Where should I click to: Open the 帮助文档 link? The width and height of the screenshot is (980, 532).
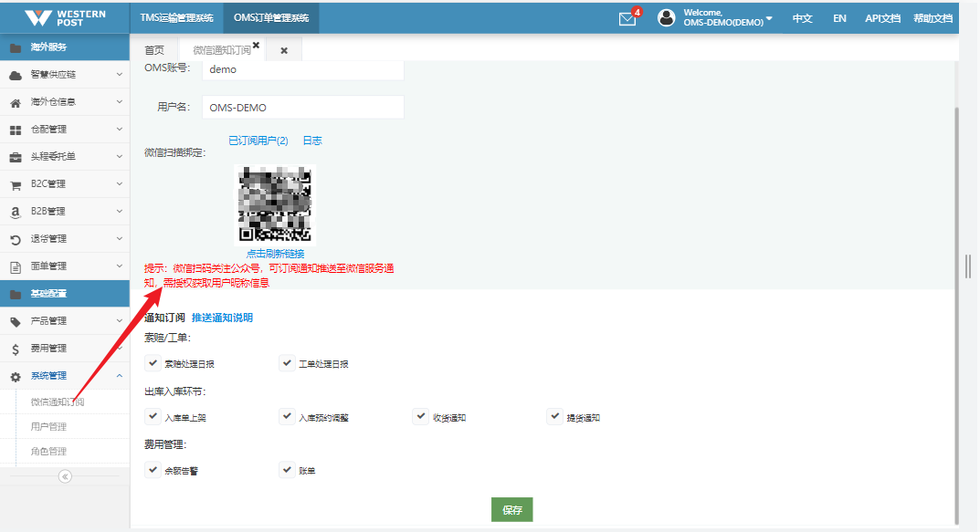coord(933,18)
